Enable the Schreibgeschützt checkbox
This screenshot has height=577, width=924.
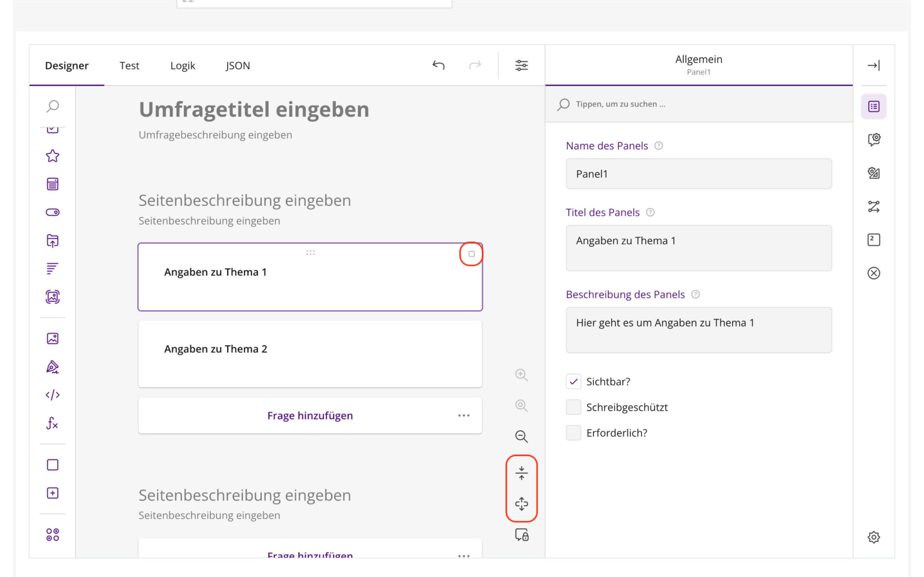573,407
